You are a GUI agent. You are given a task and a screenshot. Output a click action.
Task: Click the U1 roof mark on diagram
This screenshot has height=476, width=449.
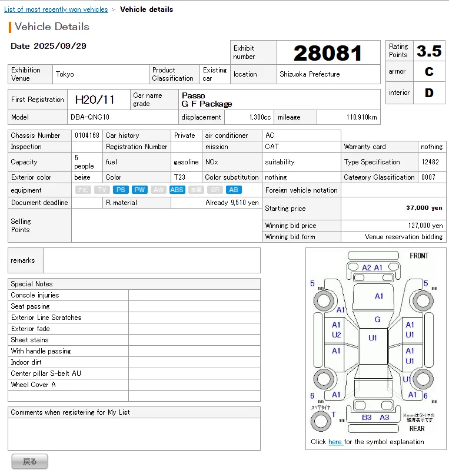[373, 338]
